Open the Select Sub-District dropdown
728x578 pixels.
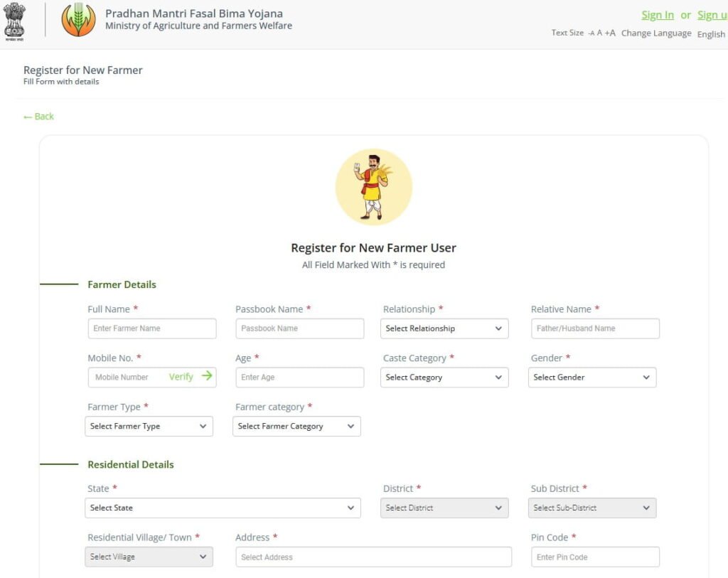click(592, 508)
